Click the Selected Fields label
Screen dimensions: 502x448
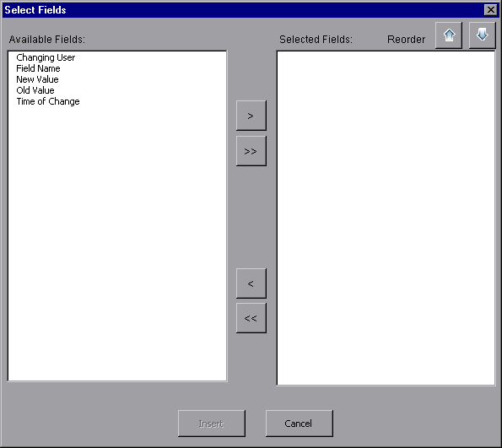[x=316, y=40]
